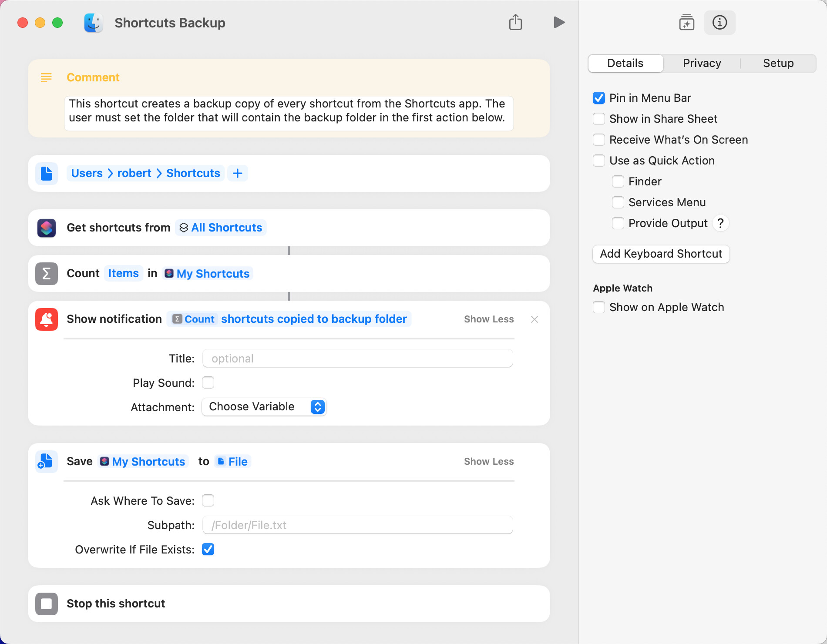Click the Stop this shortcut square icon
The image size is (827, 644).
[47, 604]
